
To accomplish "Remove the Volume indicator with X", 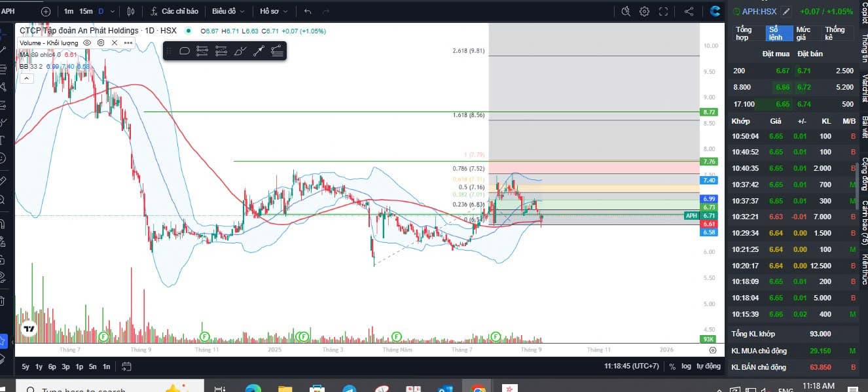I will pyautogui.click(x=115, y=43).
